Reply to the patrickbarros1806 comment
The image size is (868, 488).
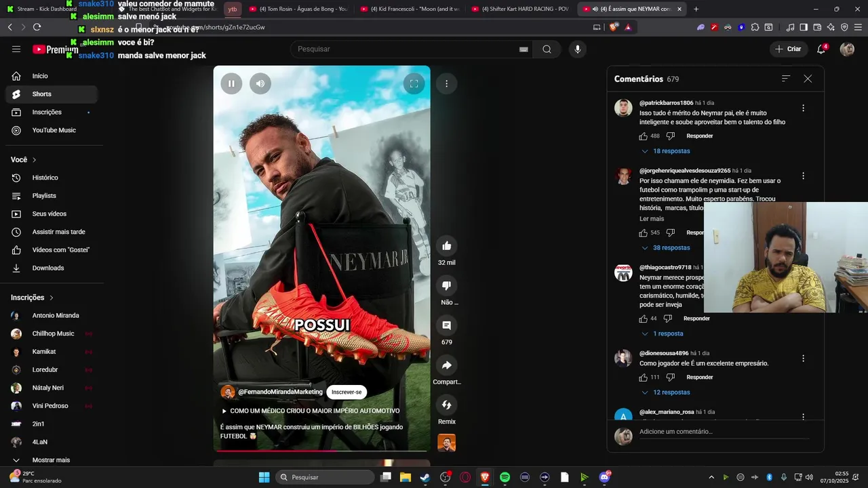click(699, 136)
